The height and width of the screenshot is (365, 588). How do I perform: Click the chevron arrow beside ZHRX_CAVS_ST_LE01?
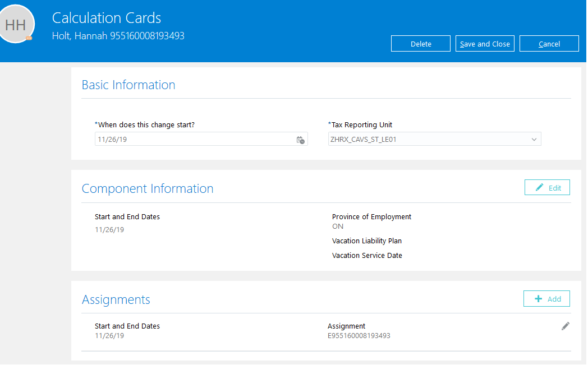tap(534, 140)
